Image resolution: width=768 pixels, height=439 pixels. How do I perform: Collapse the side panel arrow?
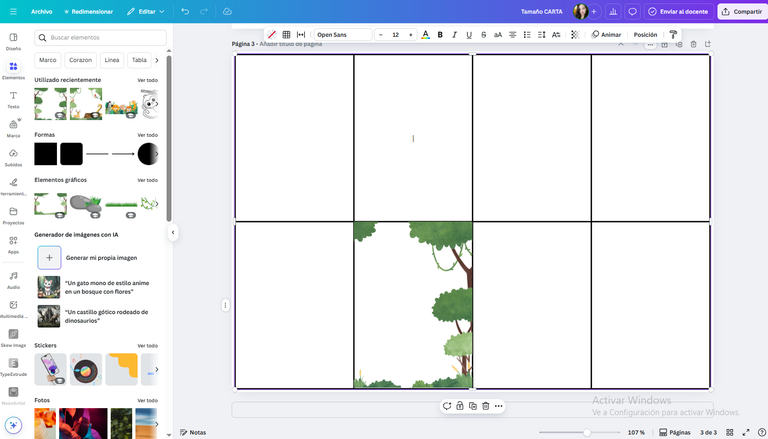pyautogui.click(x=173, y=232)
